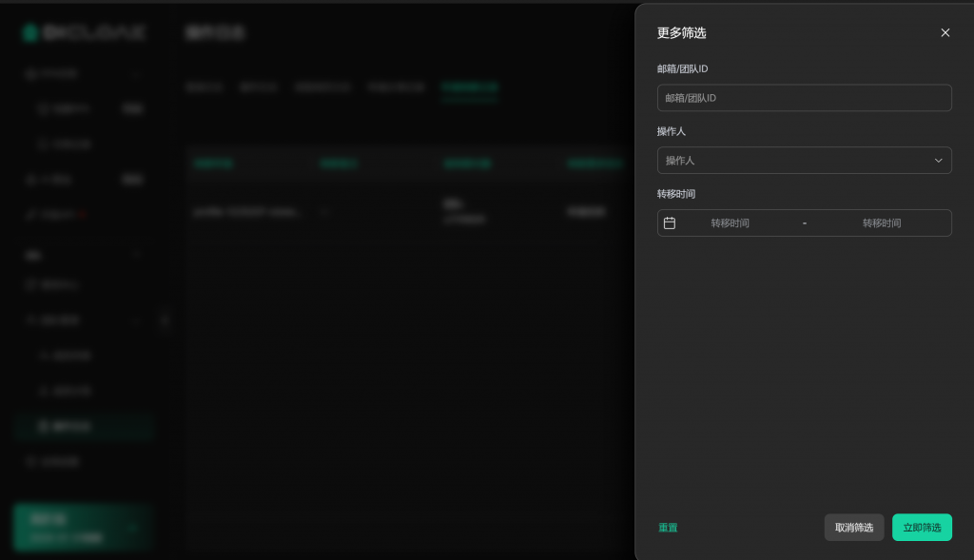Click the 操作人 field label
974x560 pixels.
pos(671,131)
